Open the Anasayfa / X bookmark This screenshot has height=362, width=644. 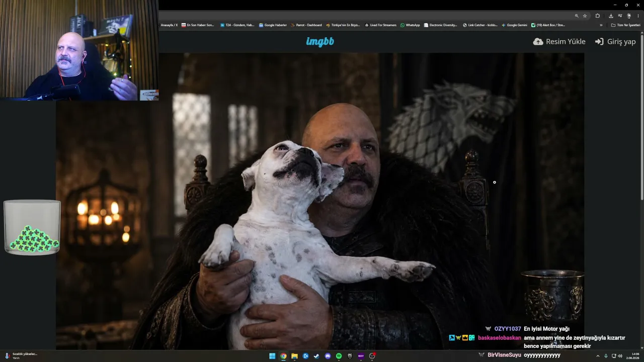click(x=169, y=25)
